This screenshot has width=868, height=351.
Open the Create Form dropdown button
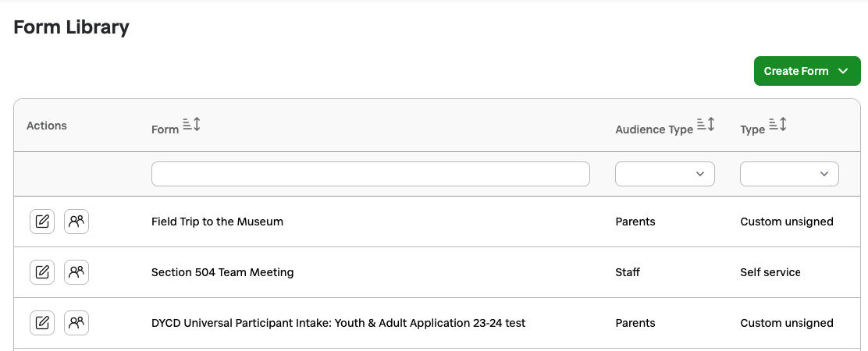tap(807, 71)
